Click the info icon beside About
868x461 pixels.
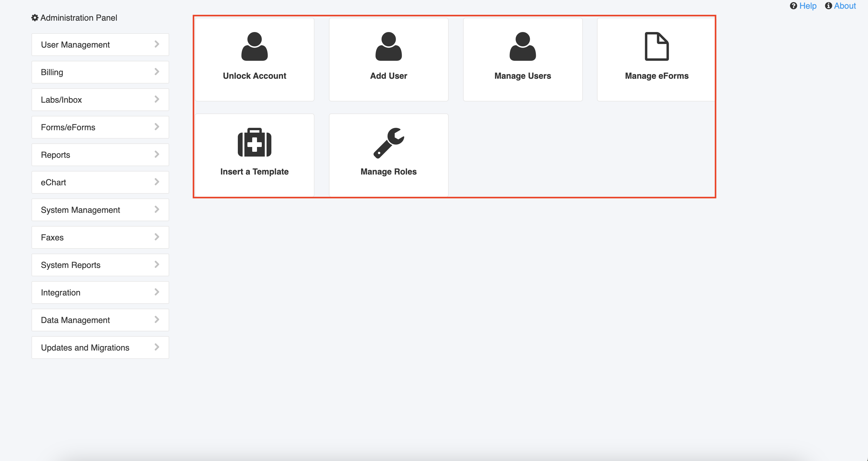pos(828,6)
